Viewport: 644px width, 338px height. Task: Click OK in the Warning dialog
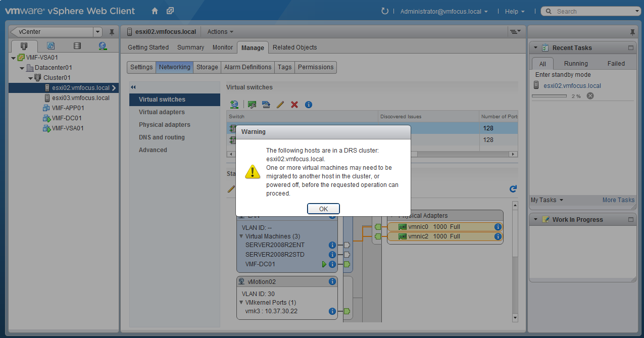coord(323,209)
